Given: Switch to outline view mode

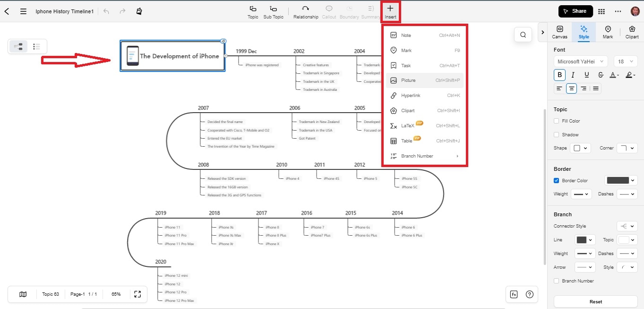Looking at the screenshot, I should [36, 46].
